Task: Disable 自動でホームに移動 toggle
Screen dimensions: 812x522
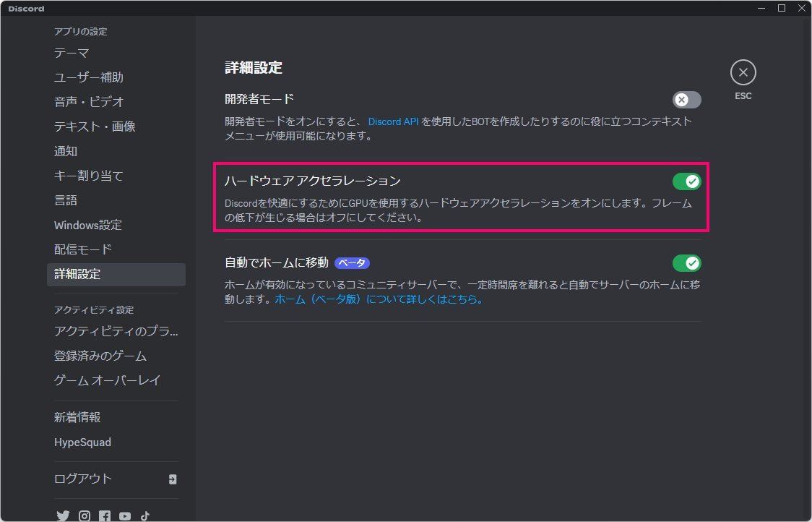Action: (x=687, y=263)
